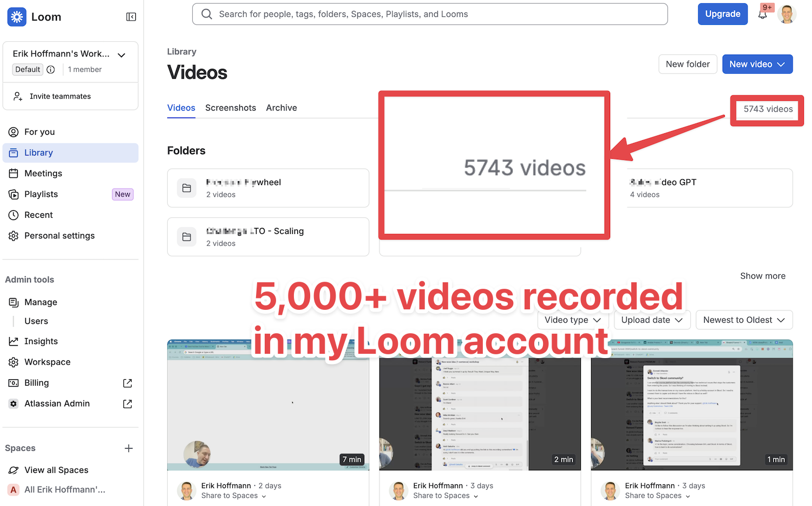Click the Playlists New badge
Screen dimensions: 812x506
122,194
